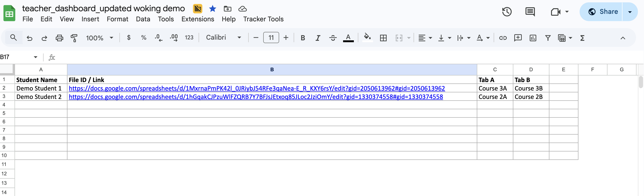Print the spreadsheet

pyautogui.click(x=59, y=38)
